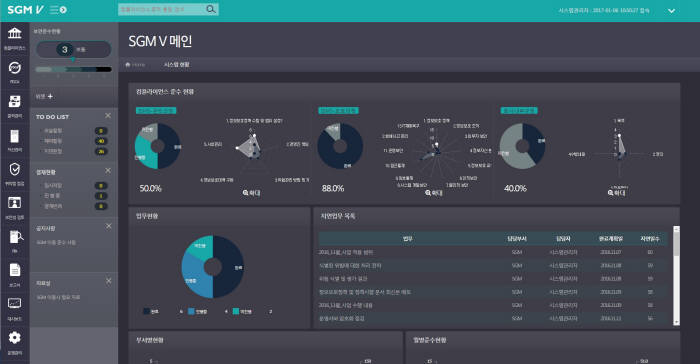Viewport: 700px width, 364px height.
Task: Click the PDCA circular sidebar icon
Action: tap(14, 67)
